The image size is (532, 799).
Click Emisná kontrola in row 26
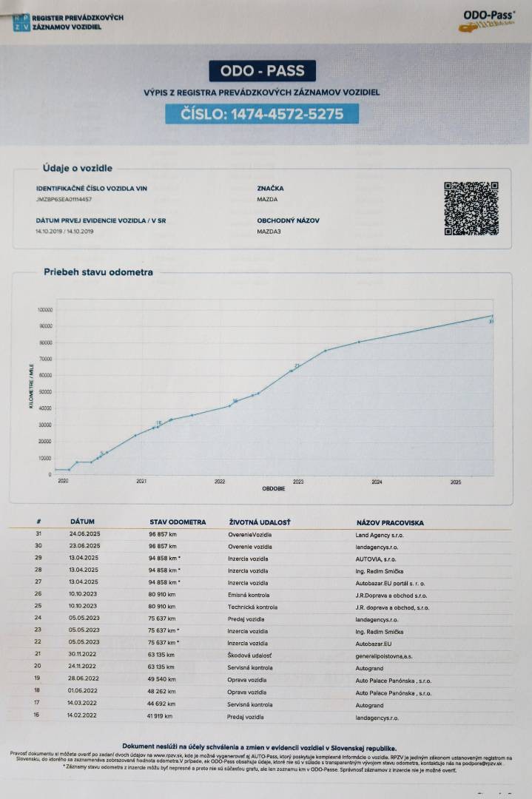tap(249, 595)
